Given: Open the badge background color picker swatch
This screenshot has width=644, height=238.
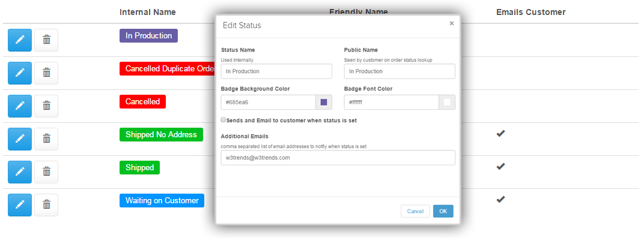Looking at the screenshot, I should coord(324,103).
